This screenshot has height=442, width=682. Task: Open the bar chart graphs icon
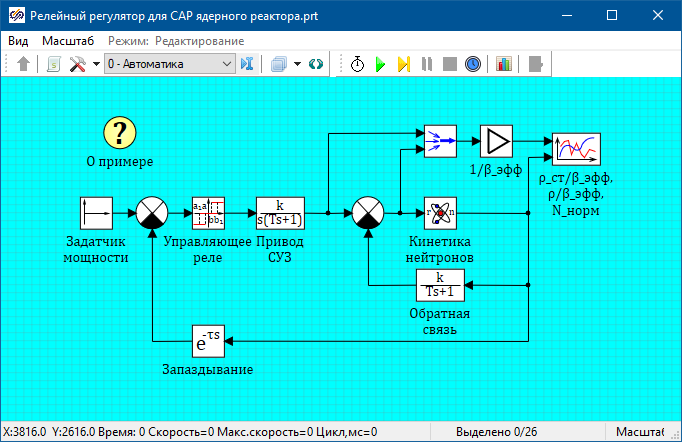[503, 64]
